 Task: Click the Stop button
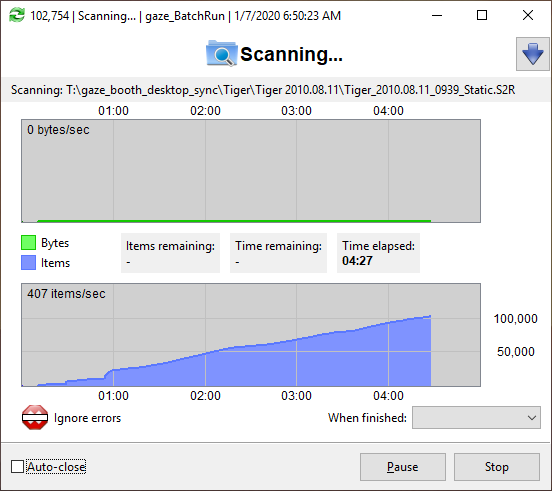point(496,467)
